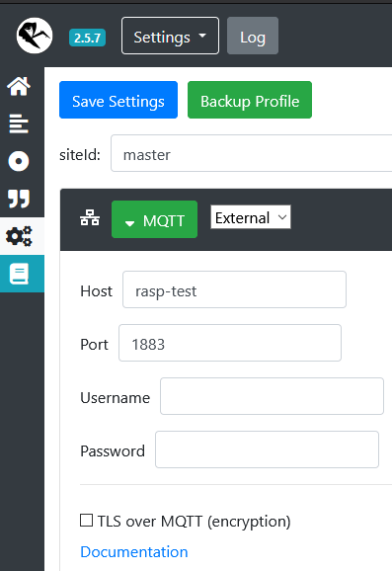The width and height of the screenshot is (392, 571).
Task: Click the Port label text
Action: pos(94,345)
